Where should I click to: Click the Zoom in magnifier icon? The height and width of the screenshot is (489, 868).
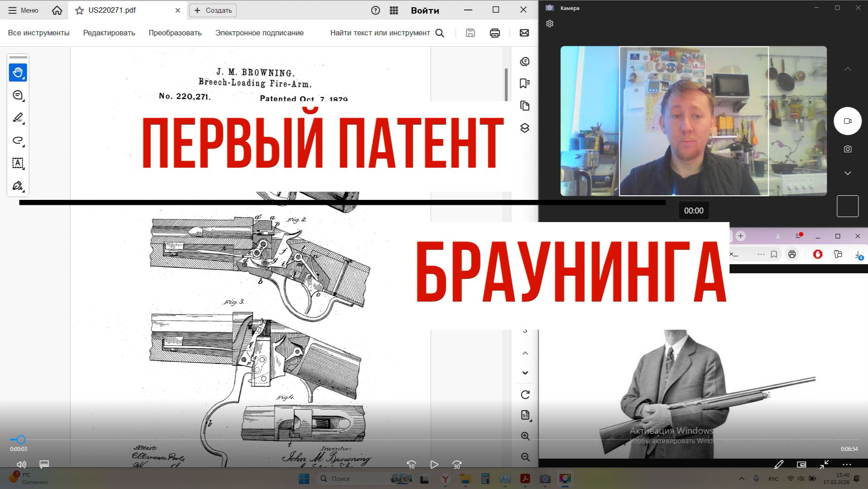click(x=526, y=436)
